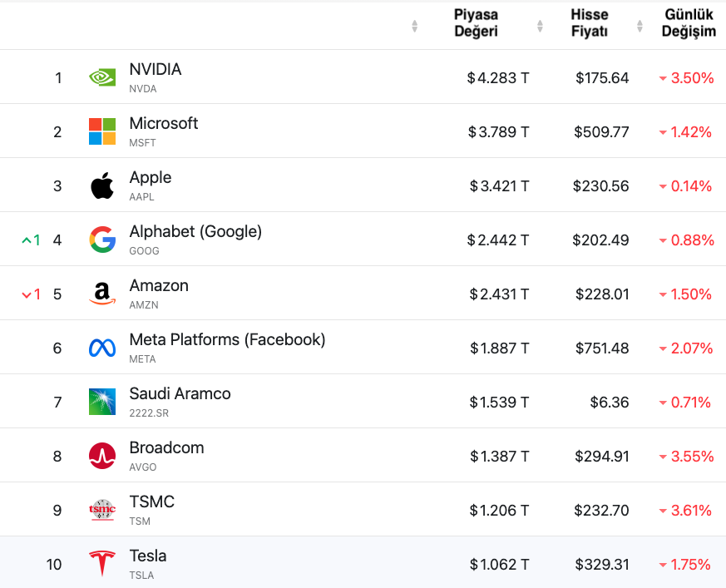Click Tesla's 1.75% daily change value
This screenshot has width=726, height=588.
684,565
